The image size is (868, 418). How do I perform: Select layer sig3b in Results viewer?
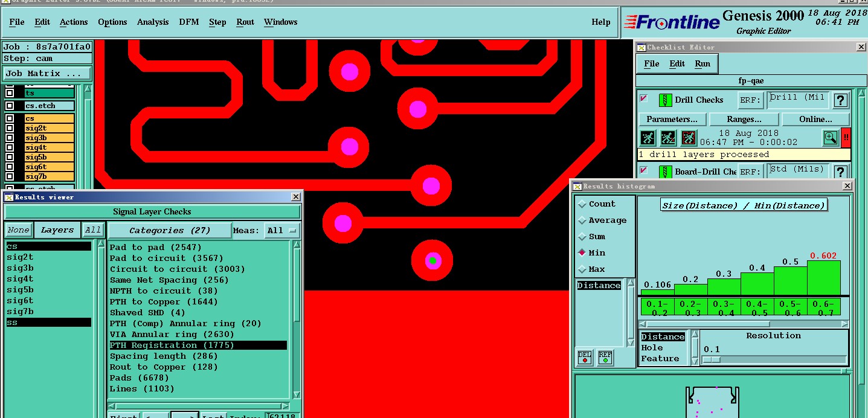point(48,268)
